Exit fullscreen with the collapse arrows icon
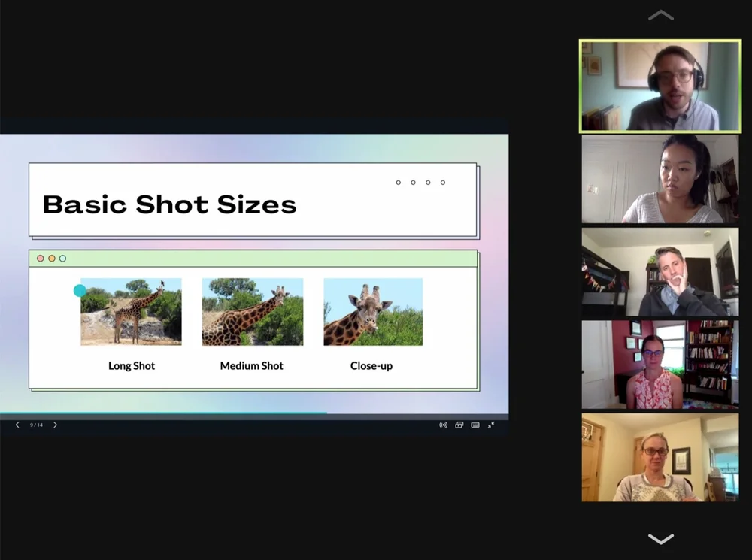The image size is (752, 560). tap(491, 425)
